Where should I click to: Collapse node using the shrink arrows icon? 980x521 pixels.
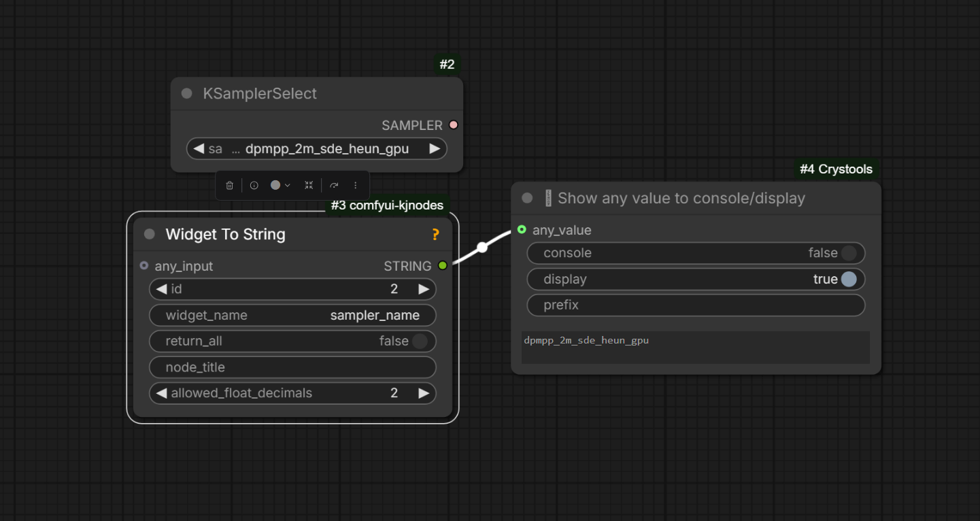[x=309, y=185]
